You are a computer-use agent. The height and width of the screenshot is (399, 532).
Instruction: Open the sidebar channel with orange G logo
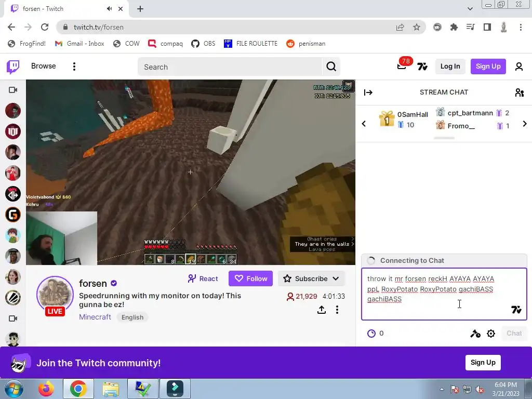(13, 215)
